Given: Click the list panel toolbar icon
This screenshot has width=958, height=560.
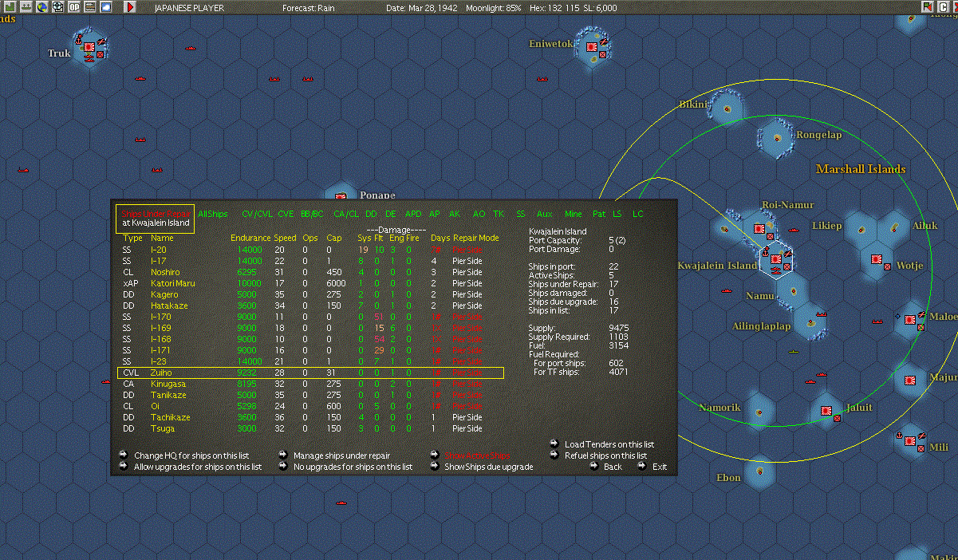Looking at the screenshot, I should (x=89, y=7).
